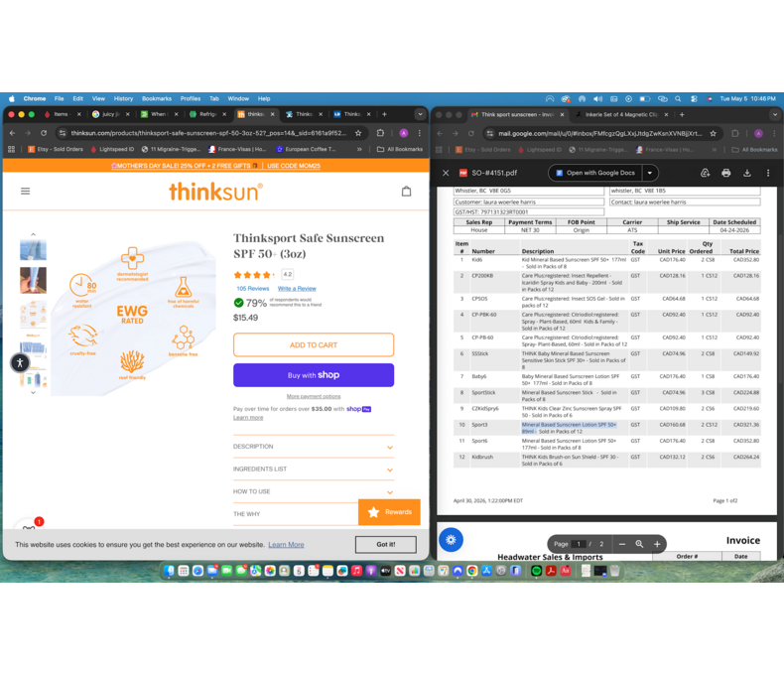Screen dimensions: 784x675
Task: Open tab search dropdown in left window
Action: click(420, 114)
